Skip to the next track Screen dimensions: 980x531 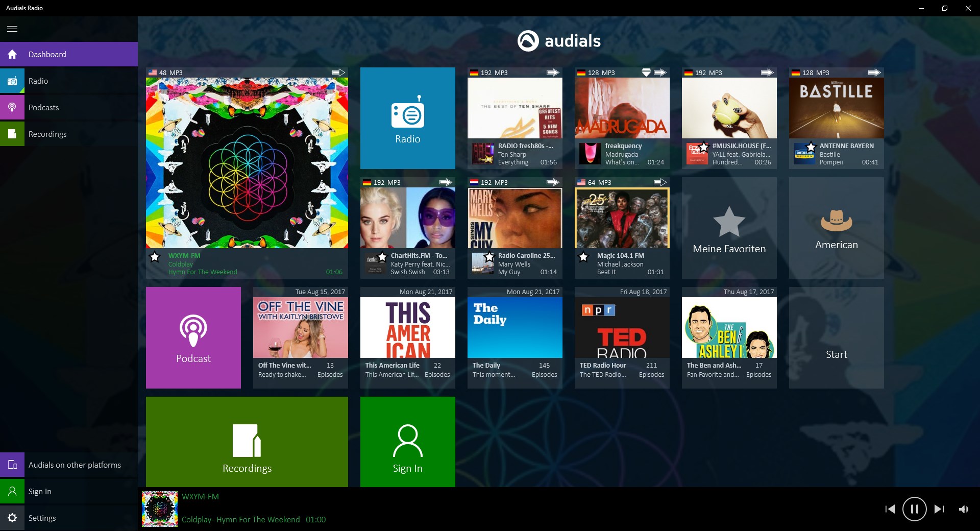point(939,509)
